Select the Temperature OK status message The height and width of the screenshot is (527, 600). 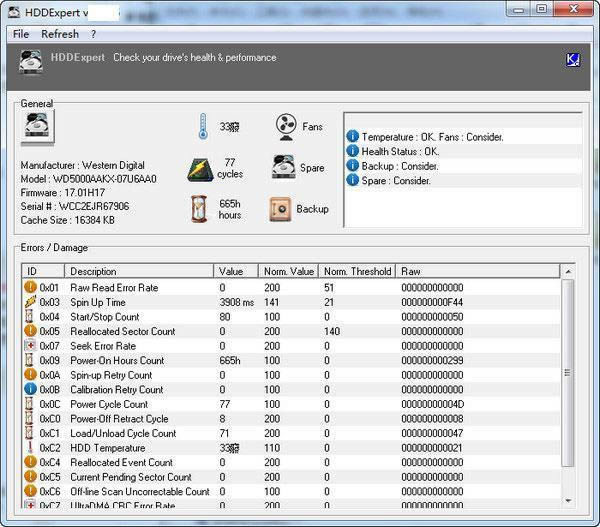click(x=432, y=137)
